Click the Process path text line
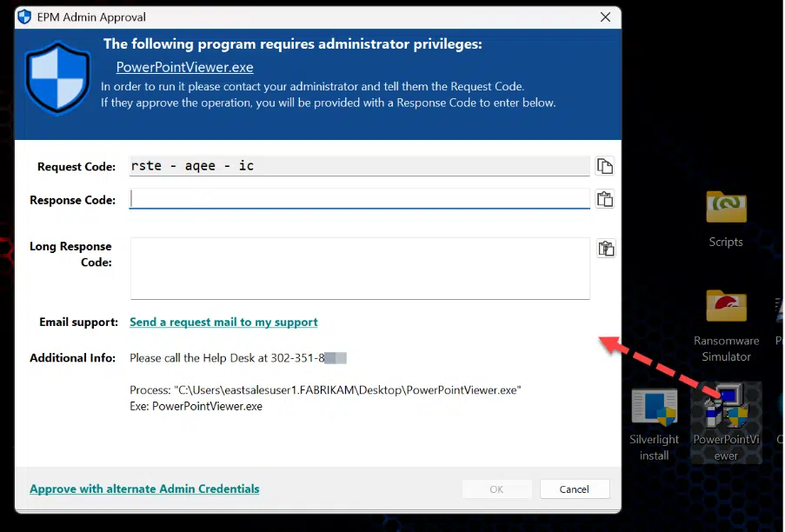 coord(325,389)
